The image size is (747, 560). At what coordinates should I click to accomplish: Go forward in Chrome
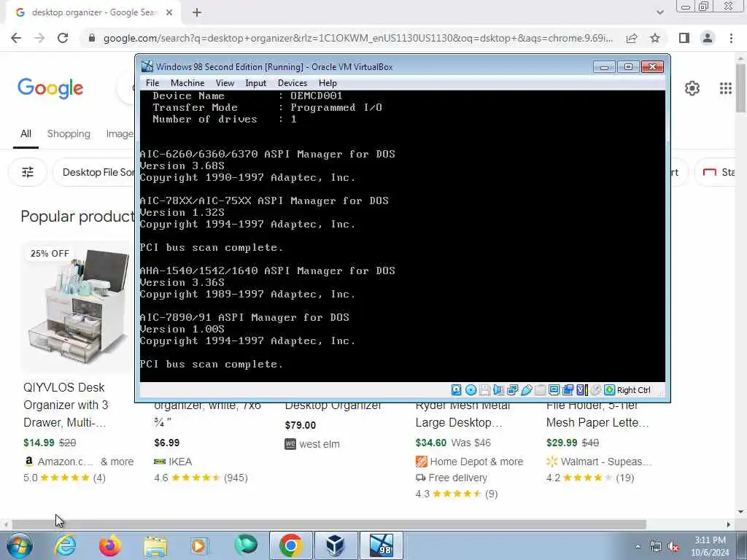(x=39, y=38)
